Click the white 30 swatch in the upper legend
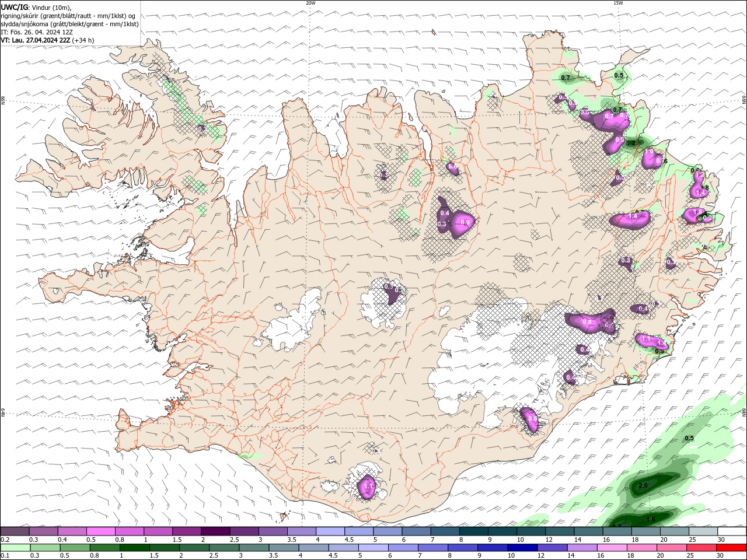 click(x=732, y=531)
